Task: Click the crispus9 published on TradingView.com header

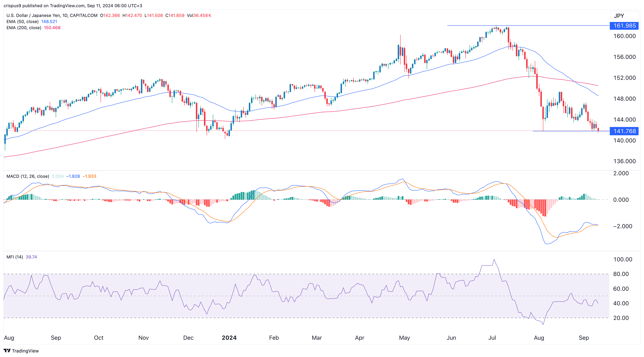Action: tap(73, 6)
